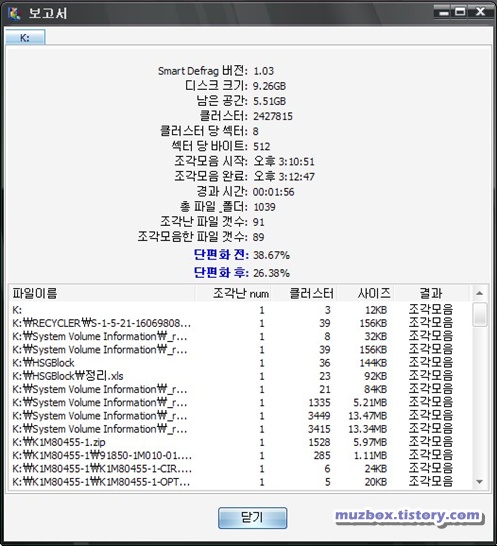Click the 닫기 close button
This screenshot has height=546, width=497.
click(x=253, y=518)
